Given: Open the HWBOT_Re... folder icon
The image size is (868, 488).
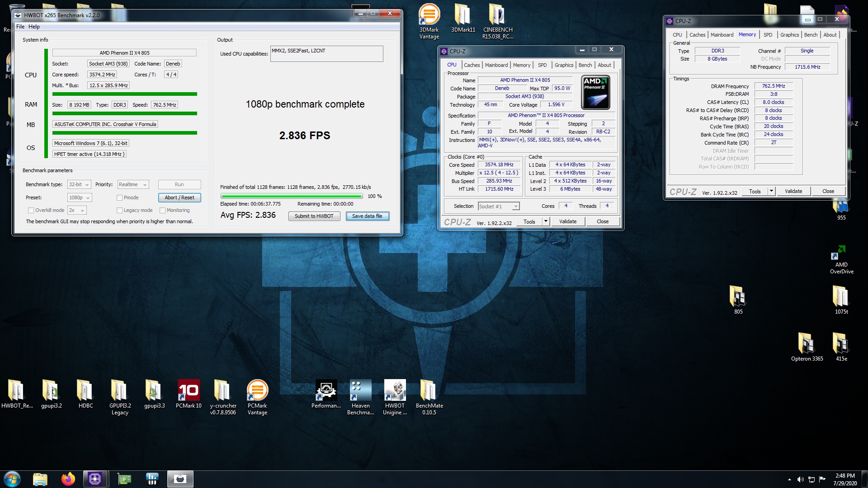Looking at the screenshot, I should (17, 394).
